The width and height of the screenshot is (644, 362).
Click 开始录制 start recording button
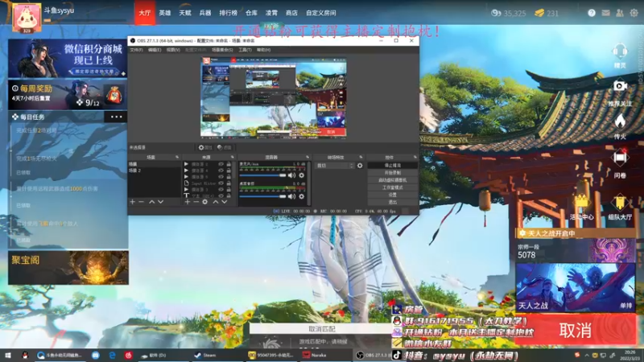(x=393, y=173)
